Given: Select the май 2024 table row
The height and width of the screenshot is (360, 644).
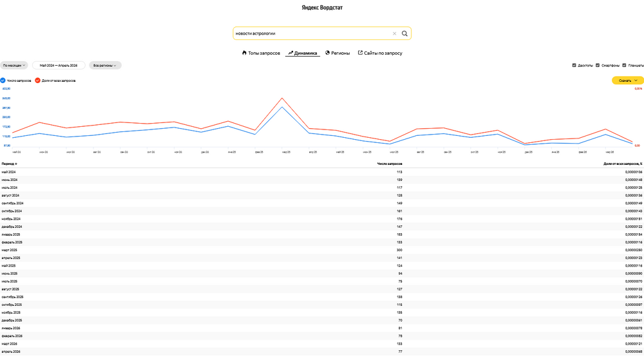Looking at the screenshot, I should coord(322,172).
